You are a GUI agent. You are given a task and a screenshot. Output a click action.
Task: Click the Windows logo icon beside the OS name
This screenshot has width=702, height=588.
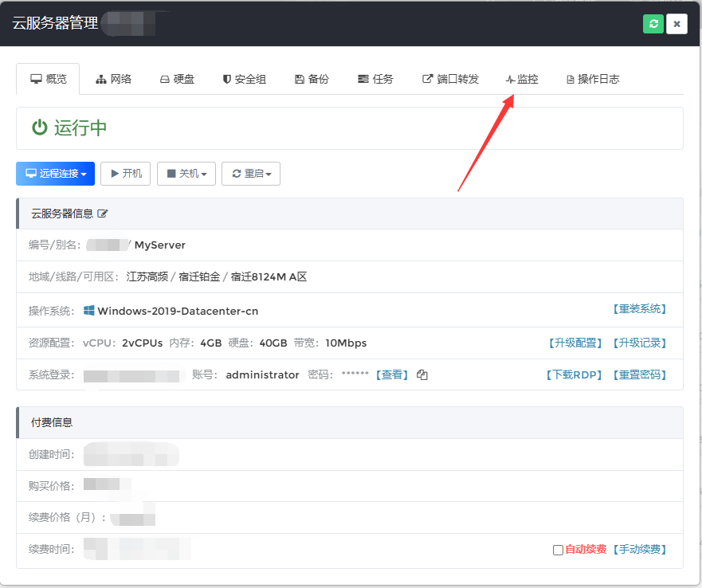coord(89,311)
